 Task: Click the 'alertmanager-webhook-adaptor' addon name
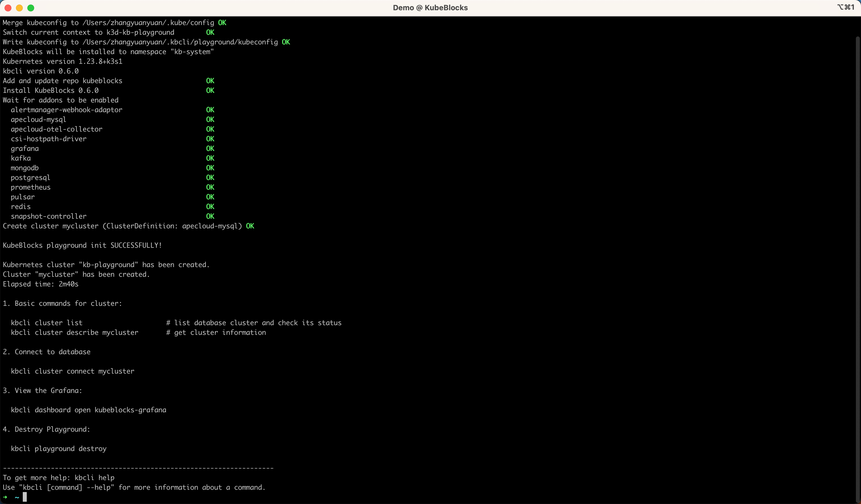coord(67,110)
